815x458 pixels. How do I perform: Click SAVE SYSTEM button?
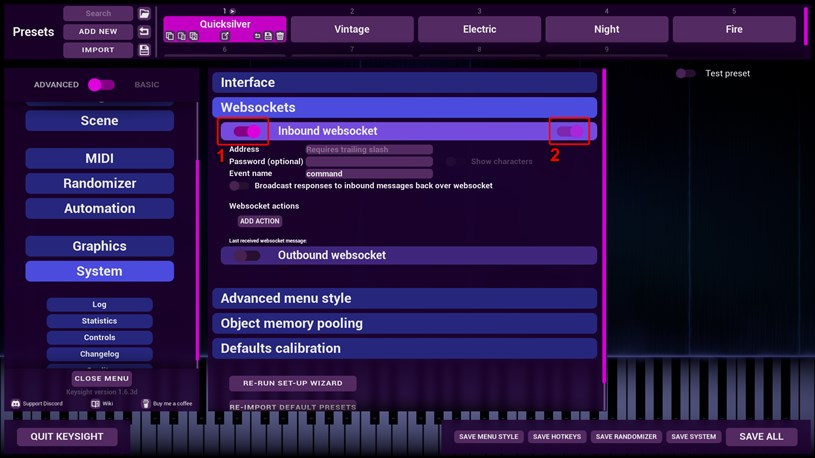coord(693,437)
